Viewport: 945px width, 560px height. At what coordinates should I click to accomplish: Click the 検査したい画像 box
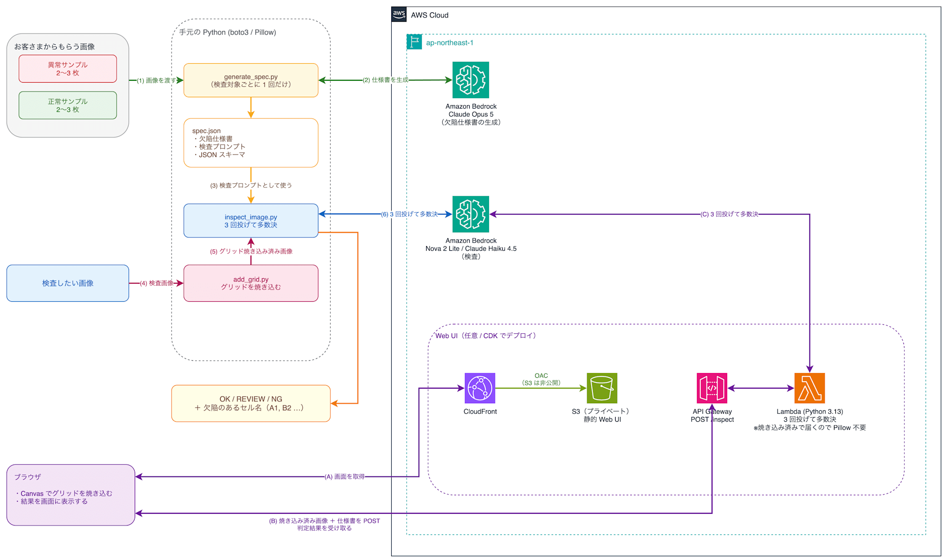[68, 283]
